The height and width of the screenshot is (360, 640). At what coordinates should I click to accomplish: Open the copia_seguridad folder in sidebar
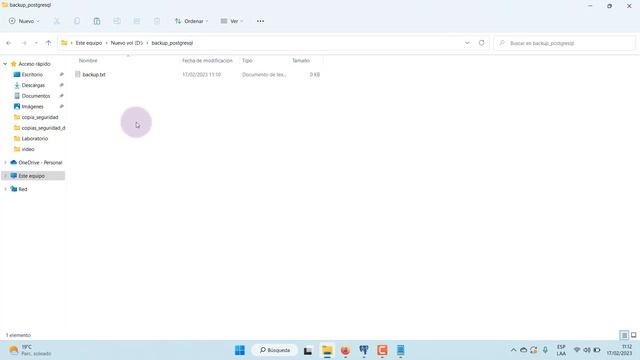coord(40,117)
